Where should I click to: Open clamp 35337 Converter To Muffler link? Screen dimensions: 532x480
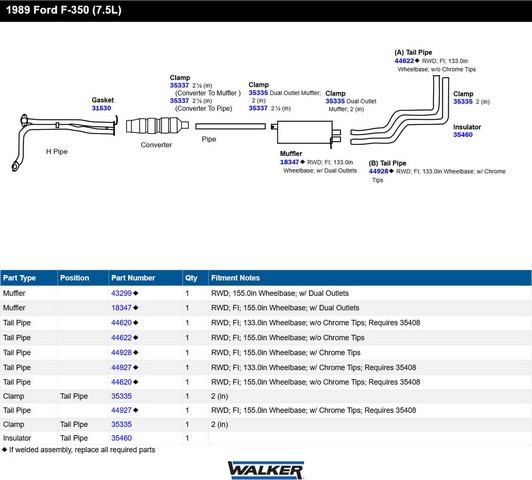point(179,85)
